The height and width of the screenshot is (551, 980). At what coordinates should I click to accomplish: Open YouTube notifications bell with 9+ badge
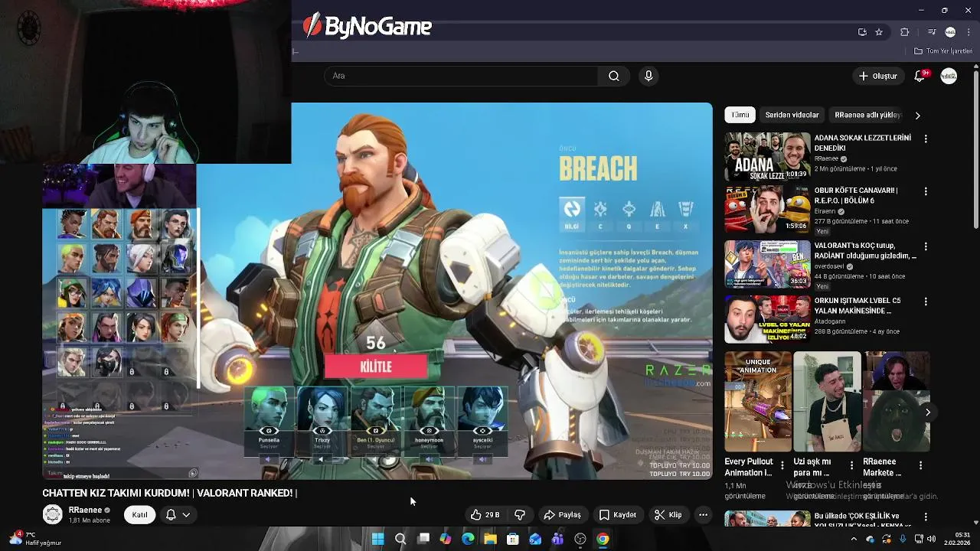(x=920, y=76)
